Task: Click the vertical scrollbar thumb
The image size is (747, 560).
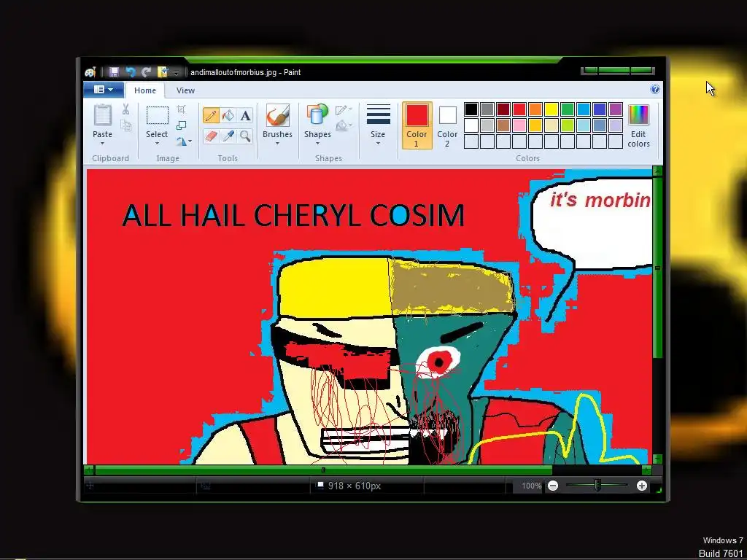Action: tap(657, 267)
